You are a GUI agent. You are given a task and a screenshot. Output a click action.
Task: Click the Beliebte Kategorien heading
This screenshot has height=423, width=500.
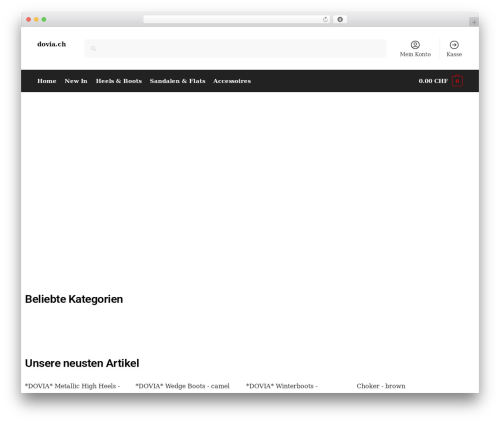(x=74, y=299)
